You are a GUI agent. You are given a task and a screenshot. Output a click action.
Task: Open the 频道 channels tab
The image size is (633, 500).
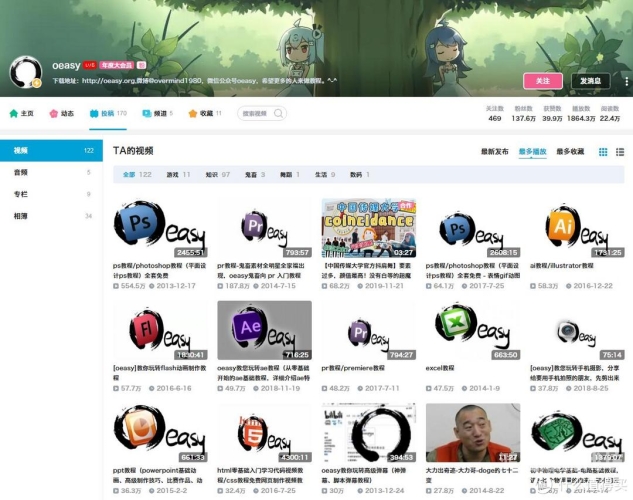(x=157, y=113)
